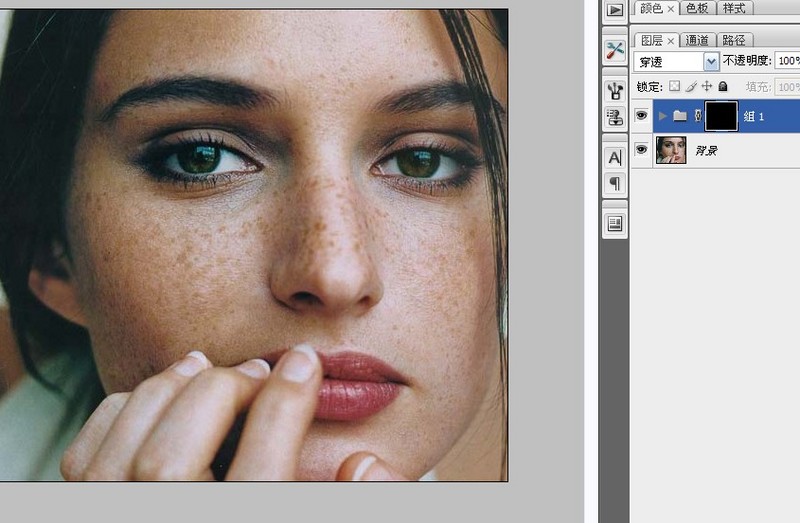Hide the 组 1 group layer

point(641,116)
